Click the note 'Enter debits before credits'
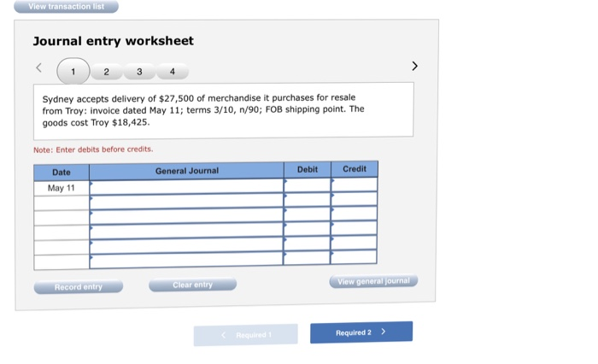The height and width of the screenshot is (364, 598). click(x=93, y=150)
